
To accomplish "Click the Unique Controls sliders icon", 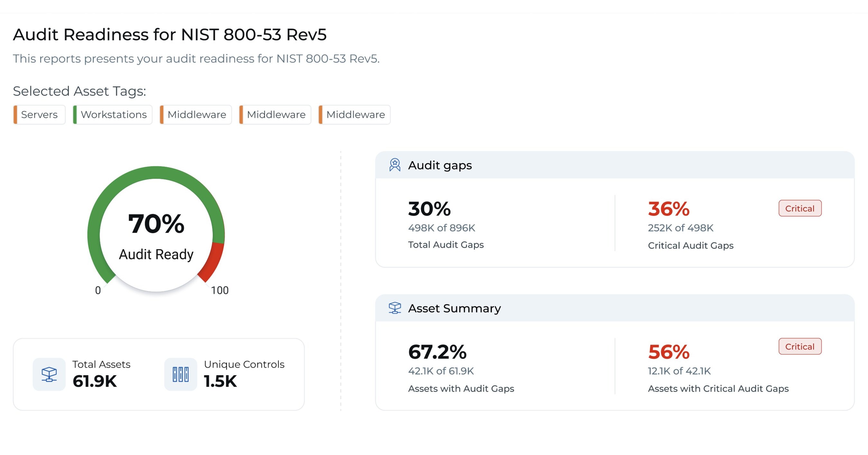I will (180, 374).
